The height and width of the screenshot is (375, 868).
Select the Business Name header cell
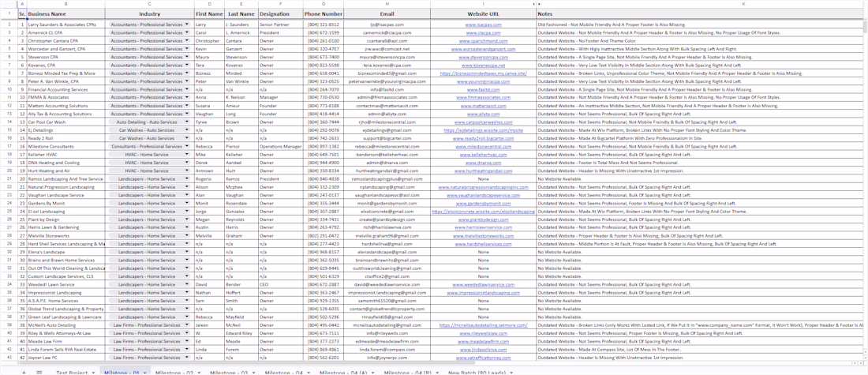coord(65,13)
